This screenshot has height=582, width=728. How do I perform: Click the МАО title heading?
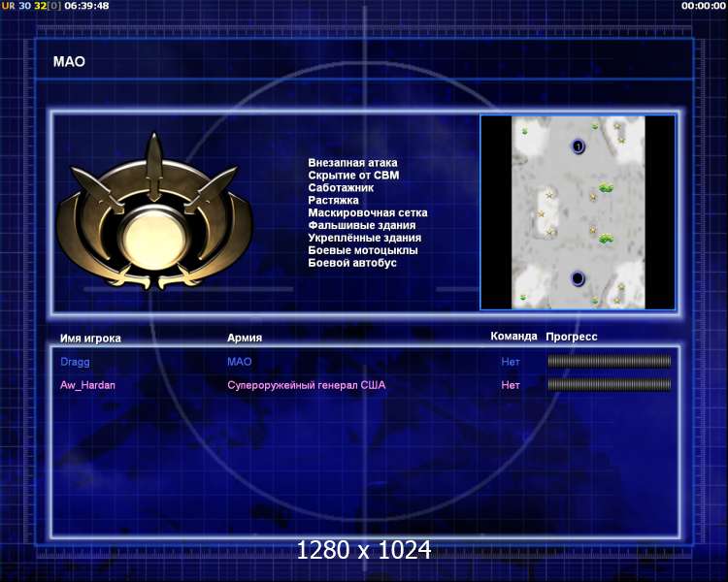(x=69, y=62)
